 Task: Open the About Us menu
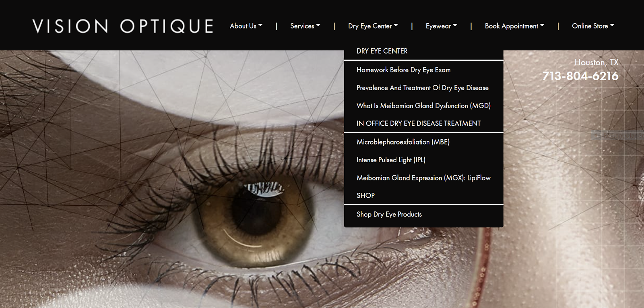tap(246, 26)
